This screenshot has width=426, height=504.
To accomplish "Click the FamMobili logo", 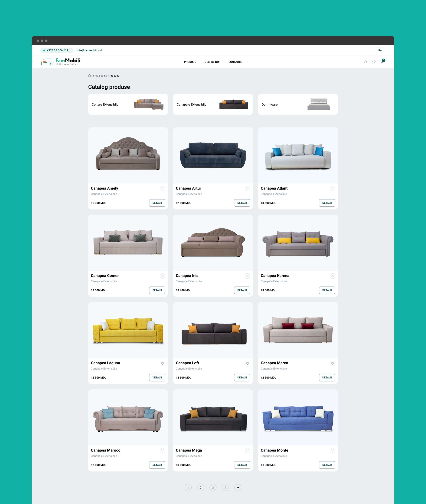I will tap(60, 62).
